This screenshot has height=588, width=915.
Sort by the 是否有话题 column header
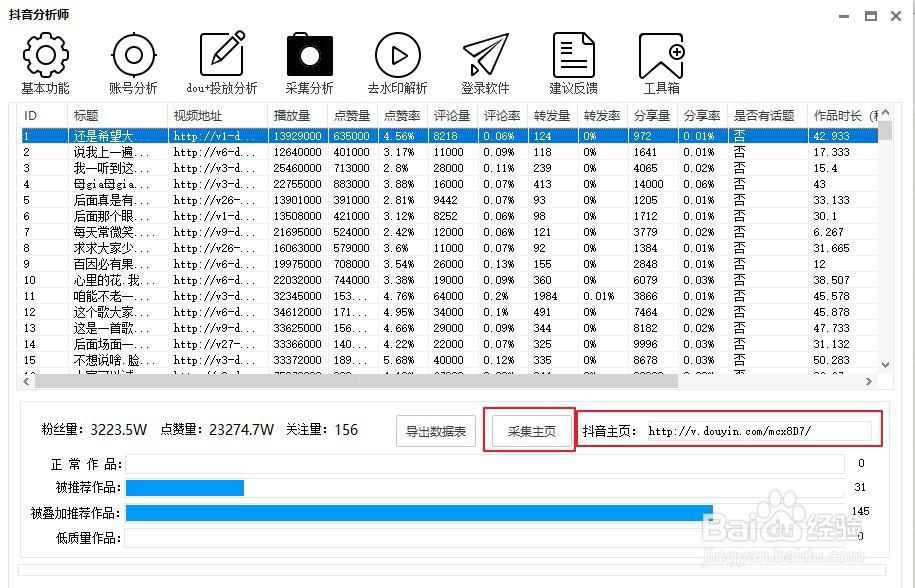767,116
